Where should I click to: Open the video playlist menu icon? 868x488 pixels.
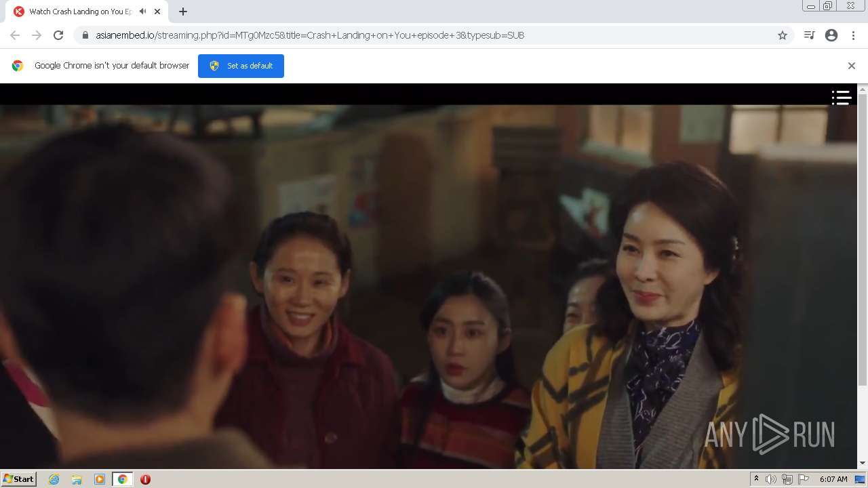pyautogui.click(x=842, y=98)
